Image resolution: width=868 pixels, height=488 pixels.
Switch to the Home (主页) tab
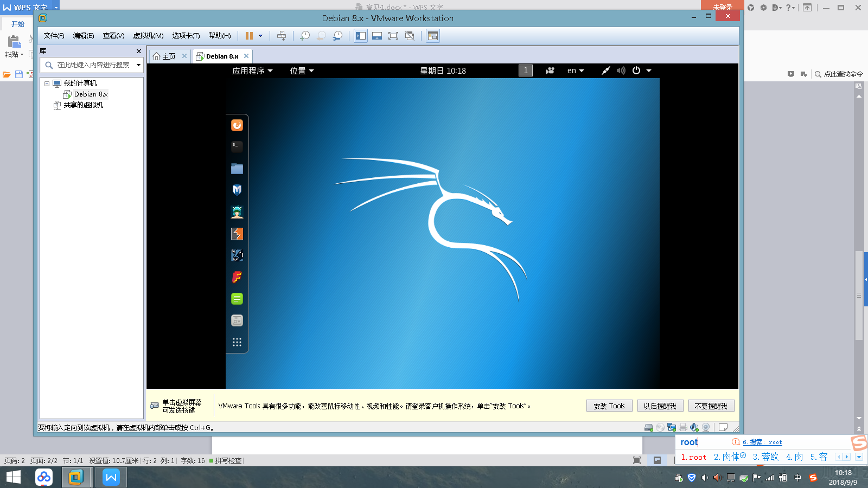coord(169,56)
